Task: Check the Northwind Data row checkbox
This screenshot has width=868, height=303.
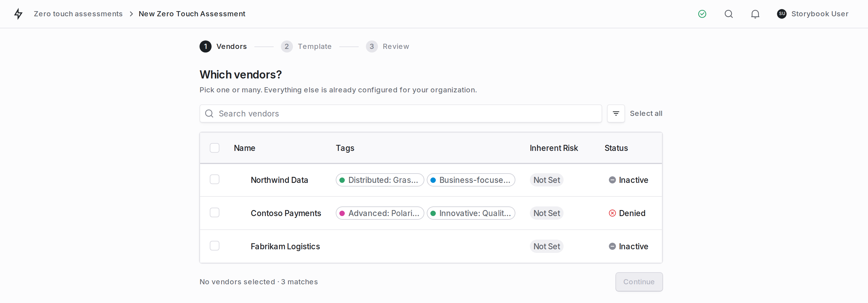Action: [x=215, y=179]
